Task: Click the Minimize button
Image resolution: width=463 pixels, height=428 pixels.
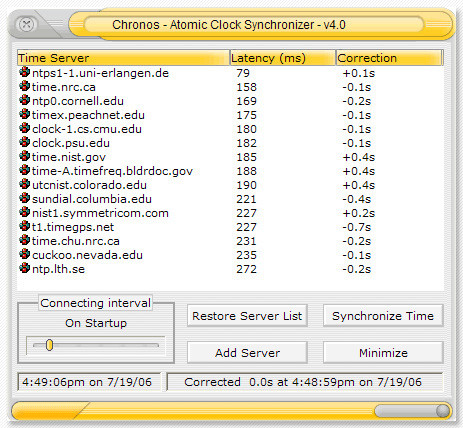Action: point(383,353)
